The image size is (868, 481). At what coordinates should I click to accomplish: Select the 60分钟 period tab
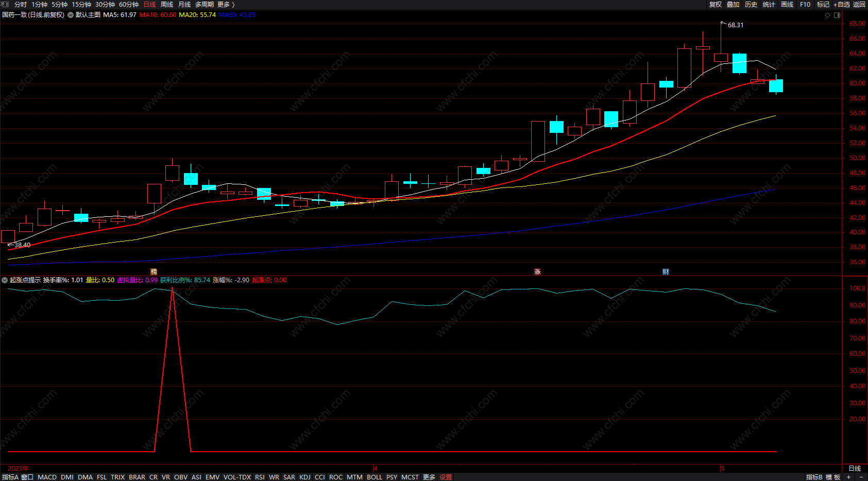coord(129,4)
